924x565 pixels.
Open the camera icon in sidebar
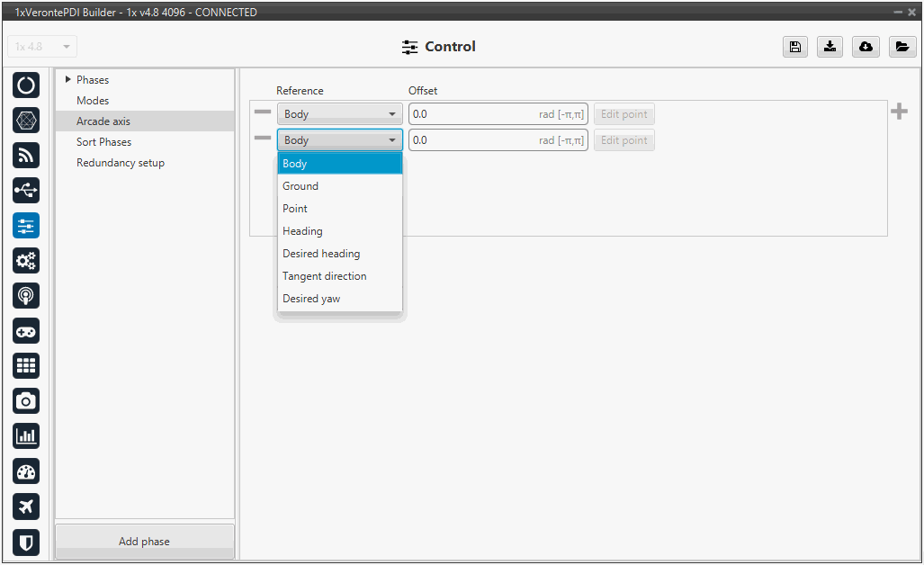click(x=26, y=400)
